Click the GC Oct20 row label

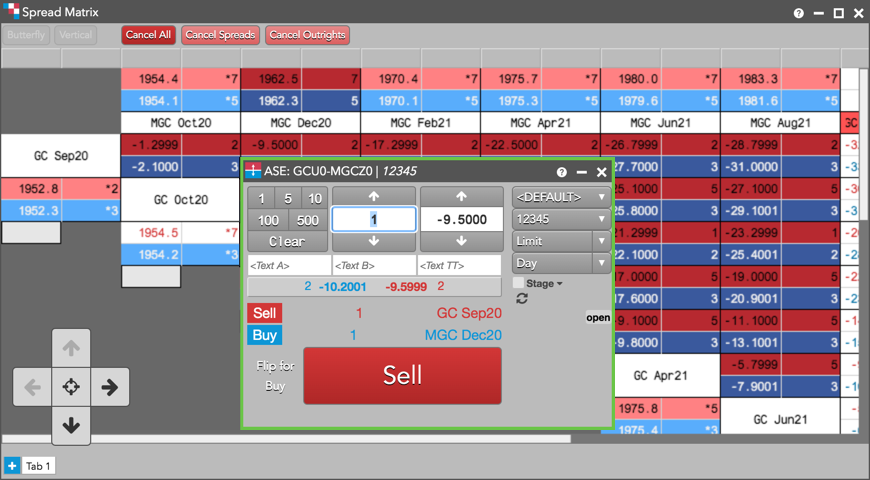181,200
